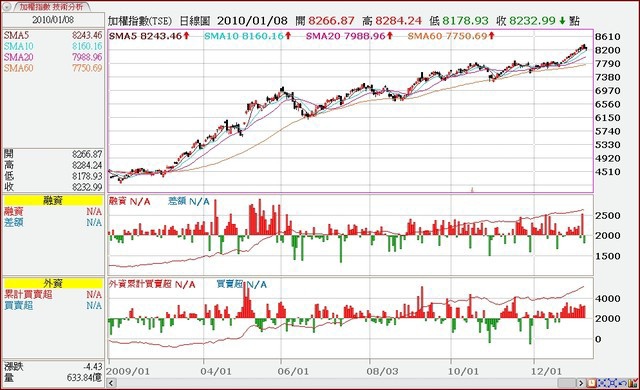Screen dimensions: 640x390
Task: Click the horizontal scrollbar thumb
Action: click(567, 383)
